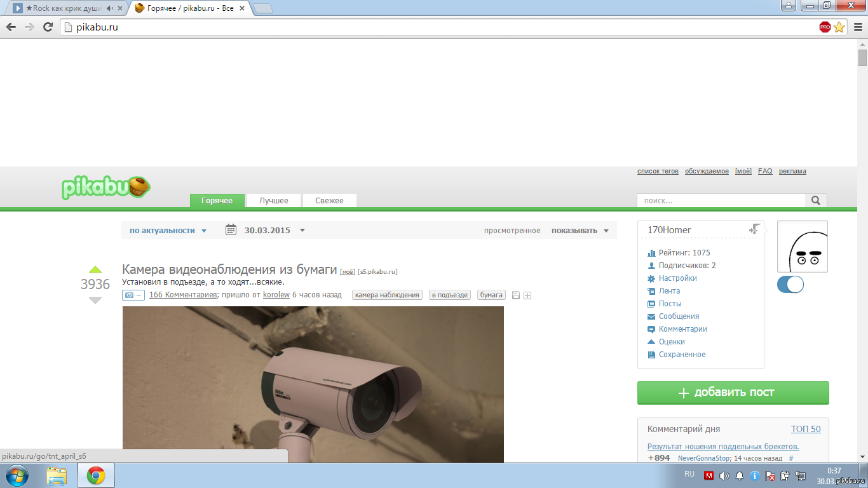Image resolution: width=868 pixels, height=488 pixels.
Task: Open File Explorer from the taskbar
Action: point(57,475)
